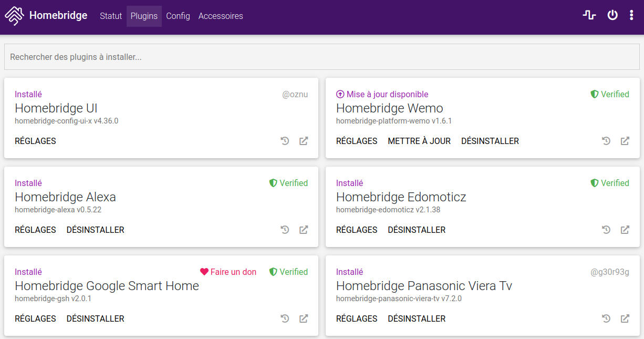
Task: Open the three-dot overflow menu
Action: click(x=631, y=15)
